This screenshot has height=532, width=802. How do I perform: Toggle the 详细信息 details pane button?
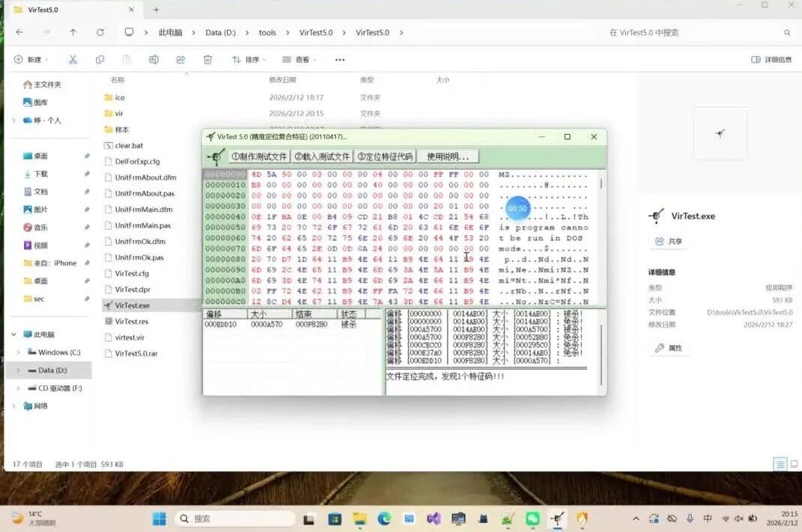click(771, 60)
